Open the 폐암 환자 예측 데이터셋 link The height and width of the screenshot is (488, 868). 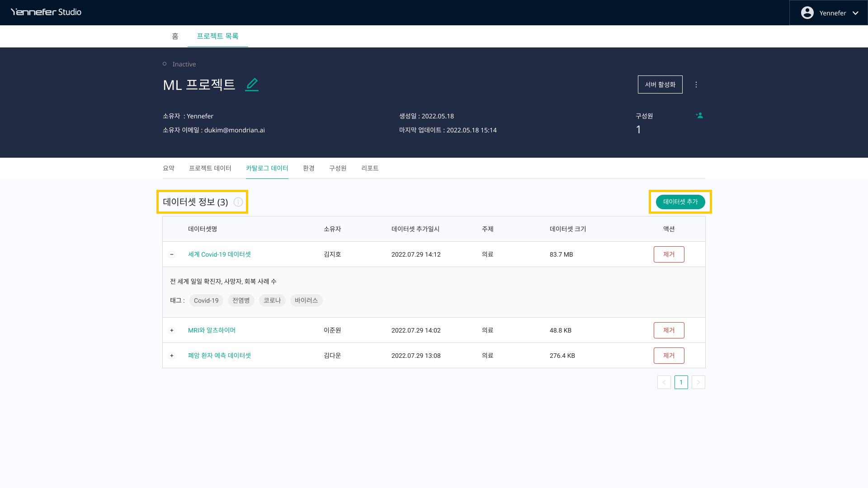[219, 356]
